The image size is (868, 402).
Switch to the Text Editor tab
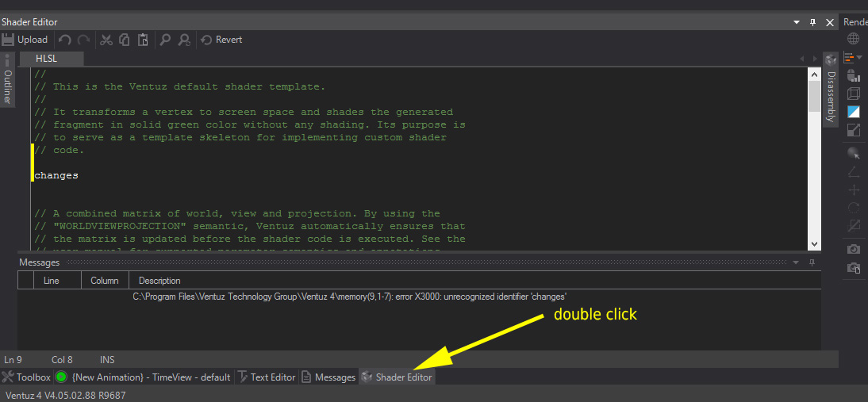click(267, 377)
